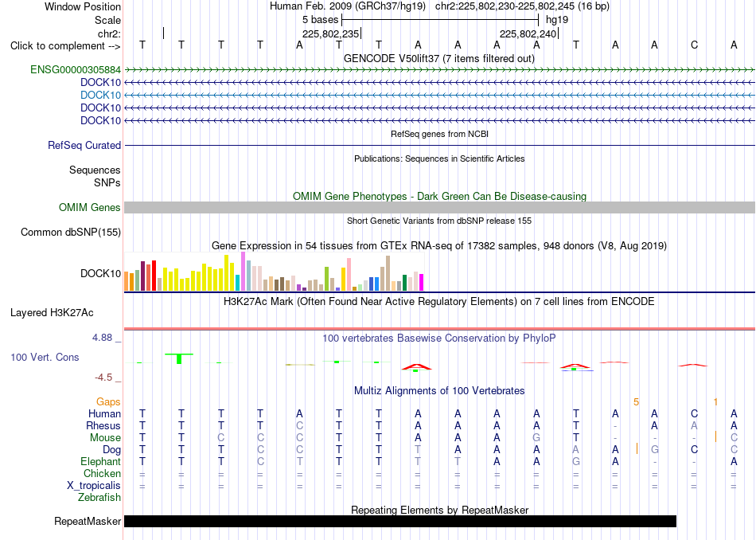Click the black RepeatMasker element bar
The image size is (756, 540).
click(x=400, y=521)
